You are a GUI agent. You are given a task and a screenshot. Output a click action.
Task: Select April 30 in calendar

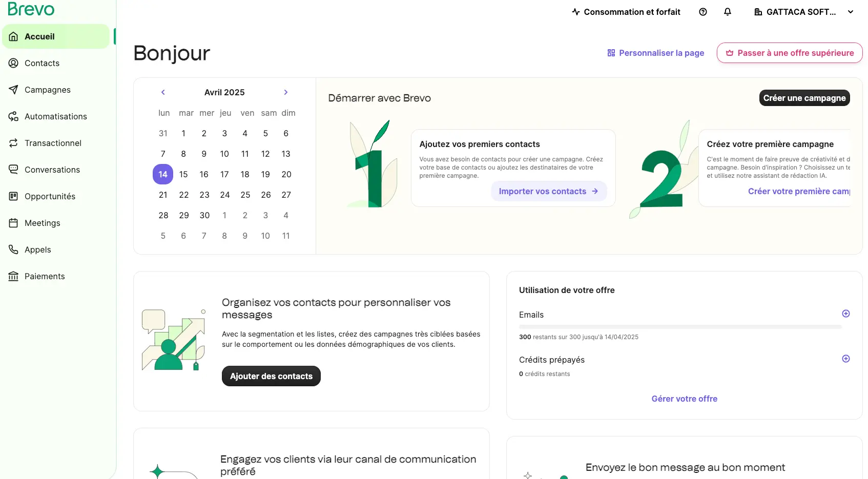click(204, 215)
